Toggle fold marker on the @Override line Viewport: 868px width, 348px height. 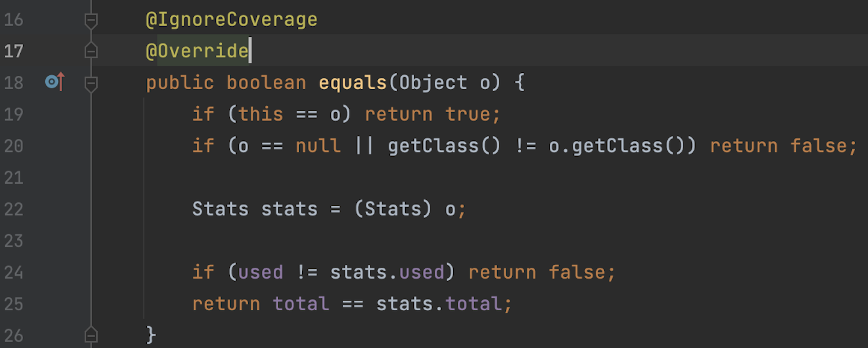click(91, 51)
